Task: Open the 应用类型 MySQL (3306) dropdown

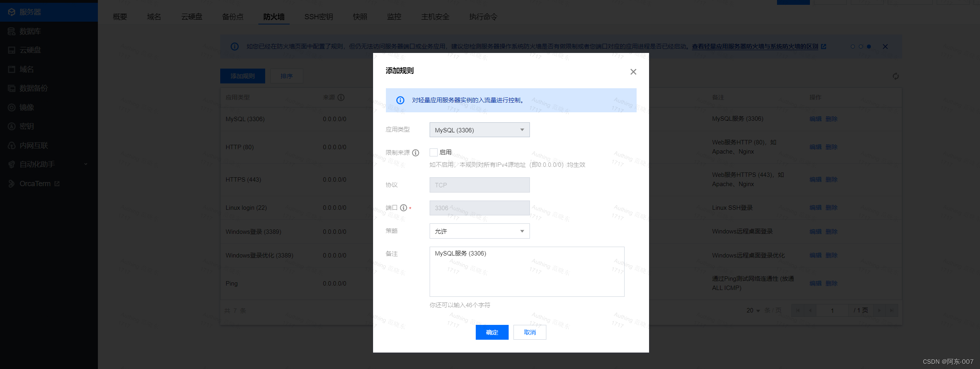Action: (479, 130)
